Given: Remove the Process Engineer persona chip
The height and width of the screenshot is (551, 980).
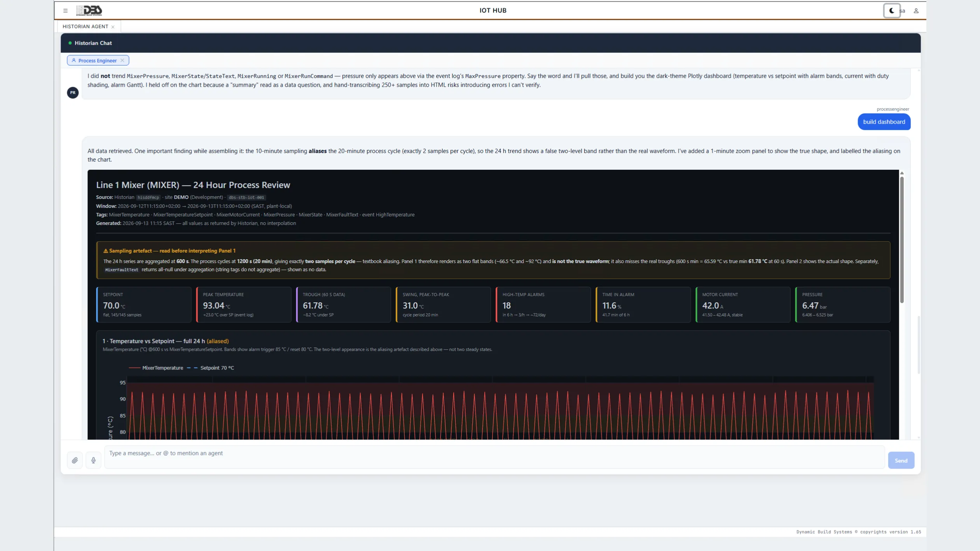Looking at the screenshot, I should pyautogui.click(x=122, y=60).
